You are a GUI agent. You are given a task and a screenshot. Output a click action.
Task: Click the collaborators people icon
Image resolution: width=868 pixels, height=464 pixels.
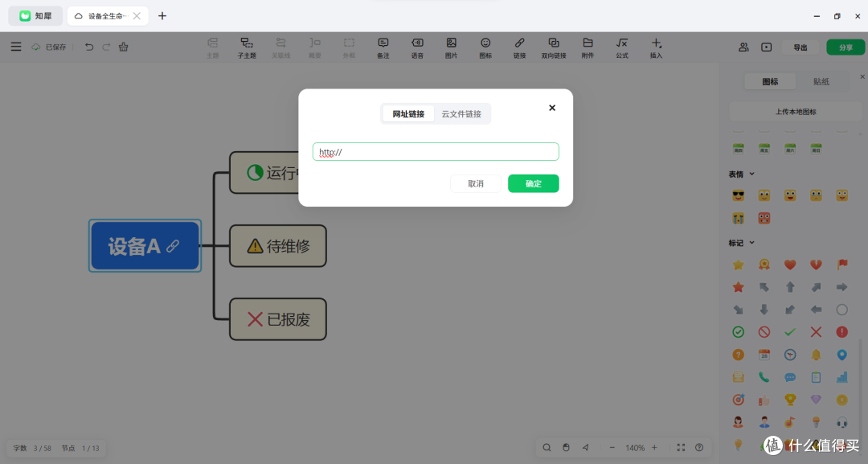click(x=743, y=47)
